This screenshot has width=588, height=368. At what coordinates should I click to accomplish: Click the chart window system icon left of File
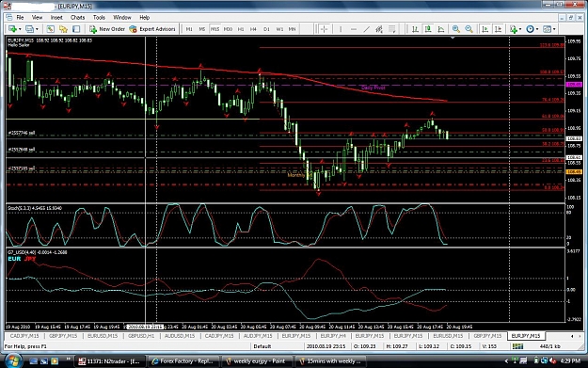click(x=9, y=17)
